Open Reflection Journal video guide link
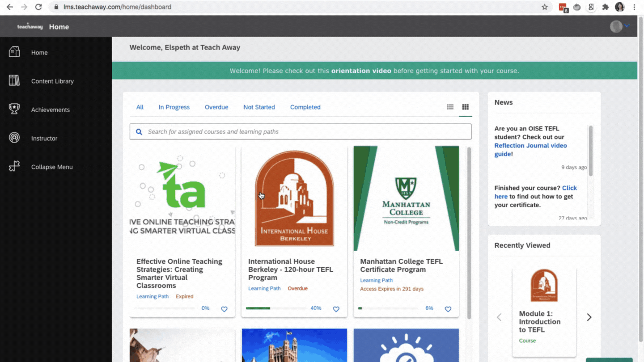Image resolution: width=644 pixels, height=362 pixels. (x=530, y=150)
